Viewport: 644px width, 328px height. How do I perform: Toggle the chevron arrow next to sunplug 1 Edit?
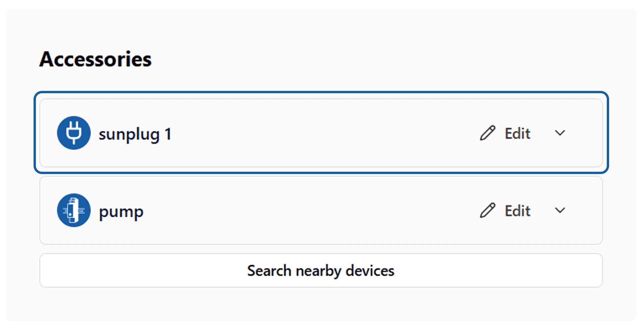coord(560,133)
